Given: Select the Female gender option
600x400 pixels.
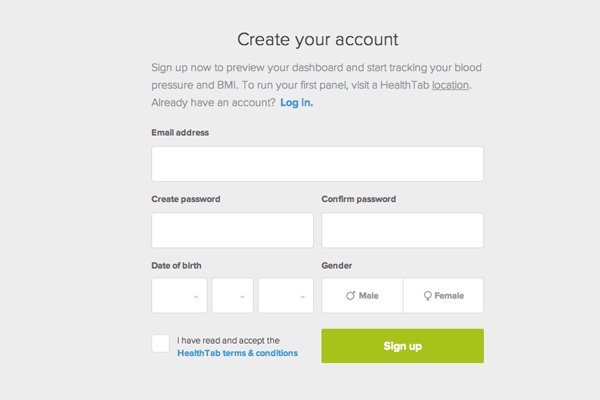Looking at the screenshot, I should coord(443,296).
